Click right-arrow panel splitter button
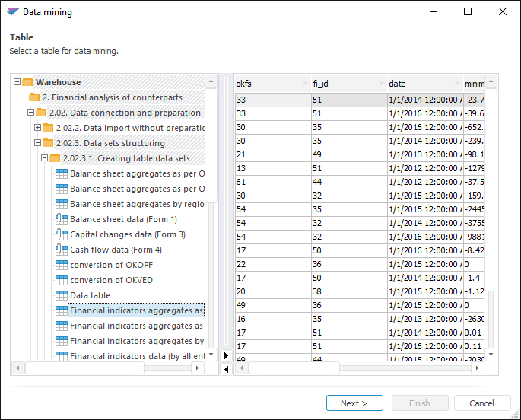 click(x=226, y=355)
